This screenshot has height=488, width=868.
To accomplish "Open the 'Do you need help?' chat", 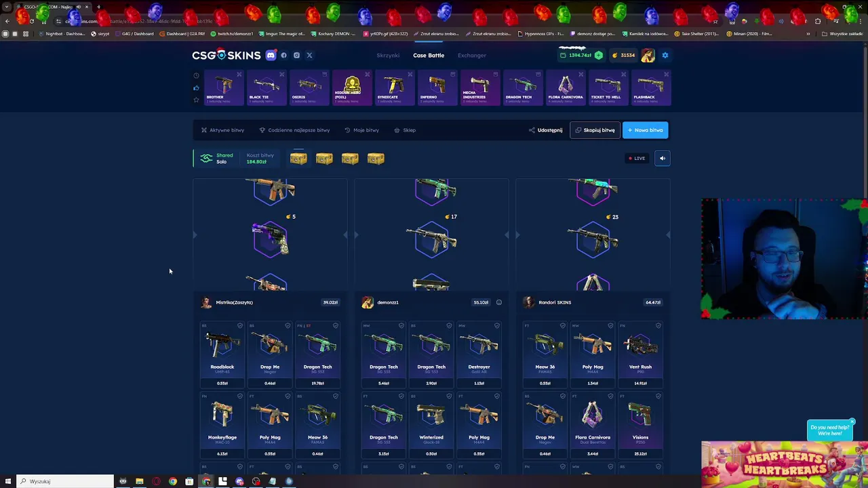I will 829,430.
